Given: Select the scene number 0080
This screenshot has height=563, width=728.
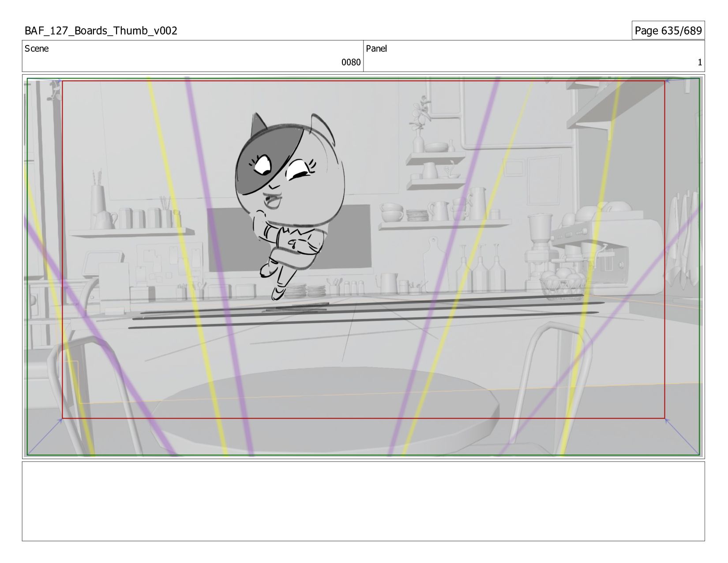Looking at the screenshot, I should pos(351,62).
